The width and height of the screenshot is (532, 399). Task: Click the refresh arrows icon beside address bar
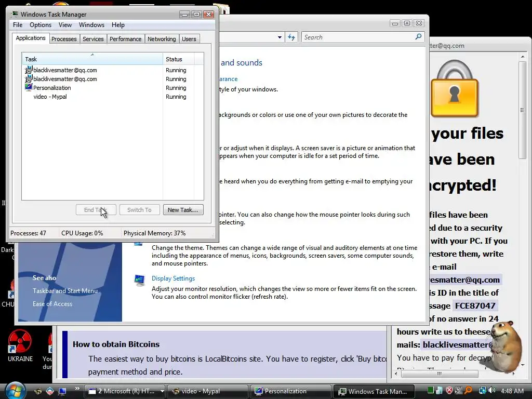tap(291, 37)
